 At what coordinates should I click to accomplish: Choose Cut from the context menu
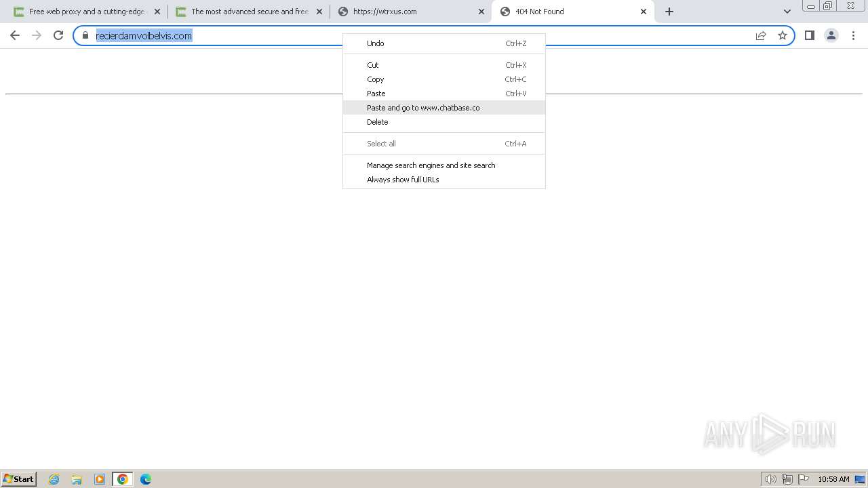[x=443, y=65]
